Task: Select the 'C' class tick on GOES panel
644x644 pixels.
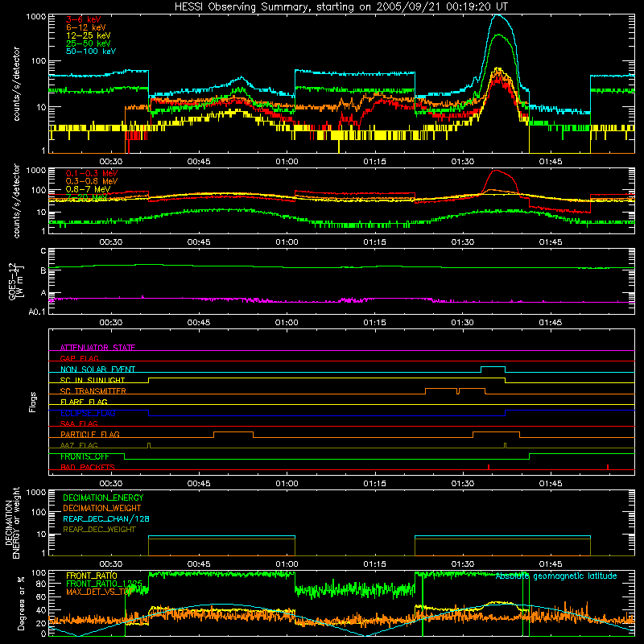Action: [x=43, y=251]
